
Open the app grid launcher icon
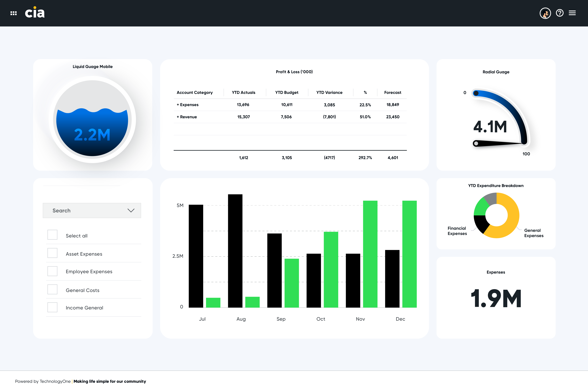(x=13, y=13)
